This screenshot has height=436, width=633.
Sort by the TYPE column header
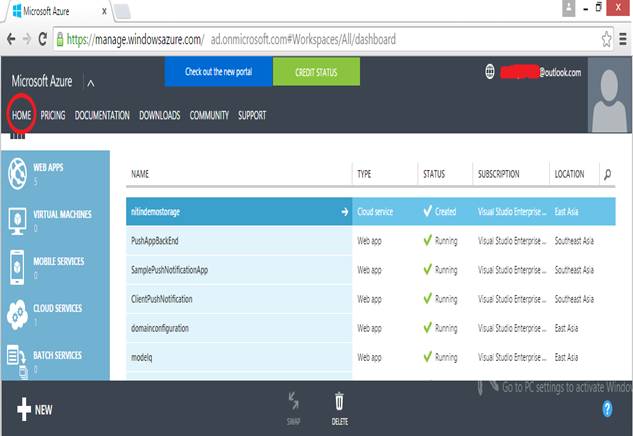pyautogui.click(x=364, y=174)
